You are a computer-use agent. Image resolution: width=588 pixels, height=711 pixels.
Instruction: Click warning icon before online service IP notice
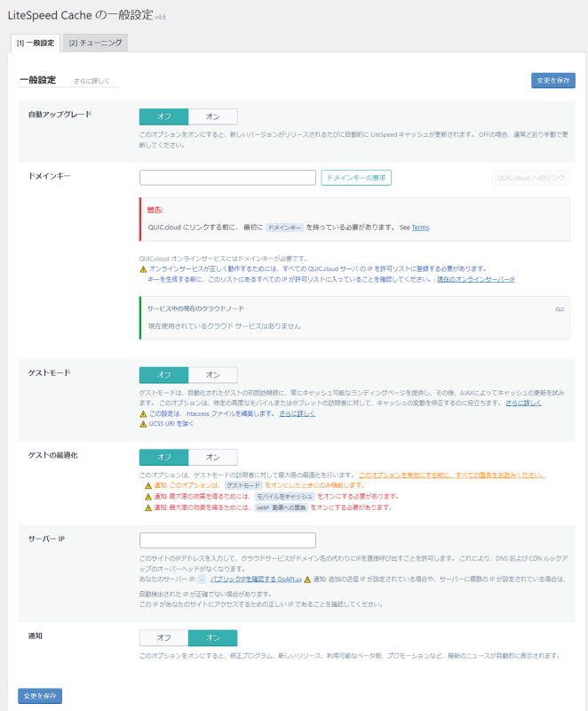[144, 268]
